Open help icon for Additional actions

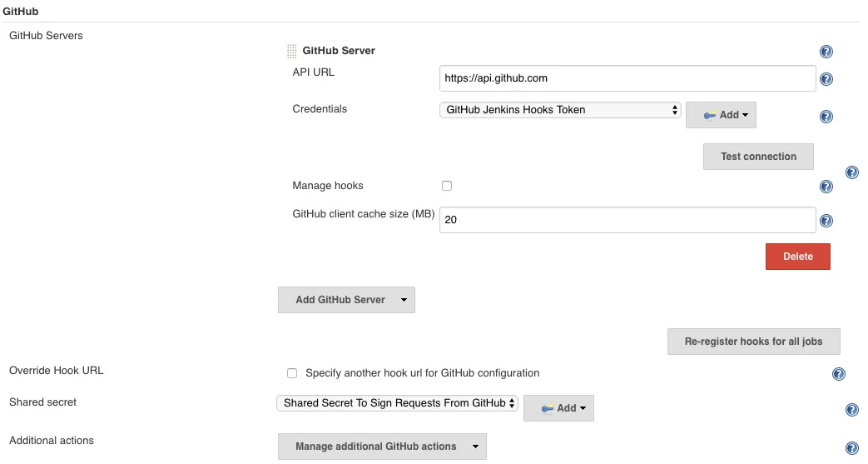click(x=852, y=448)
